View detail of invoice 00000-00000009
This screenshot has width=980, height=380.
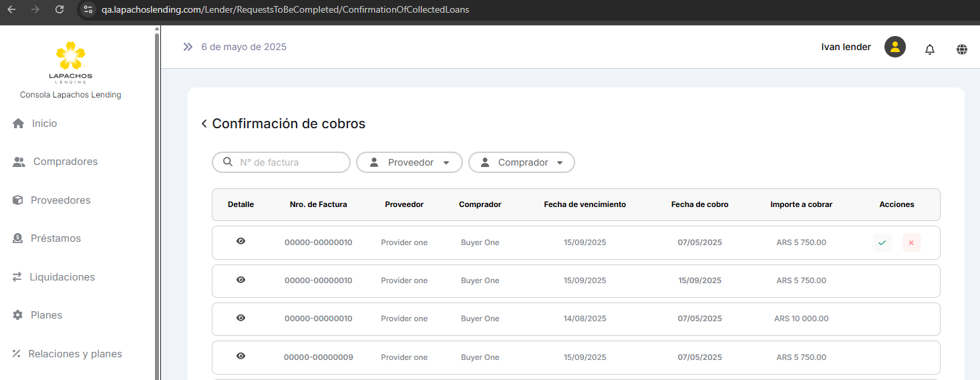pos(240,356)
